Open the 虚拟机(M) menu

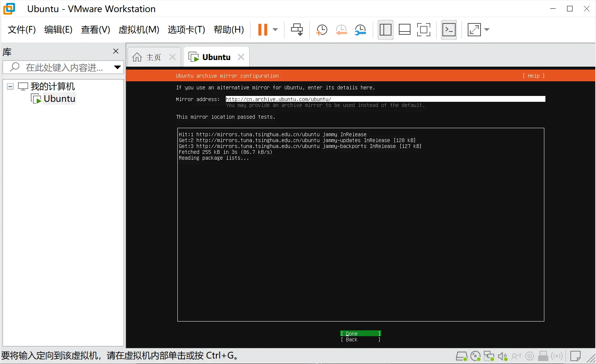(x=139, y=30)
